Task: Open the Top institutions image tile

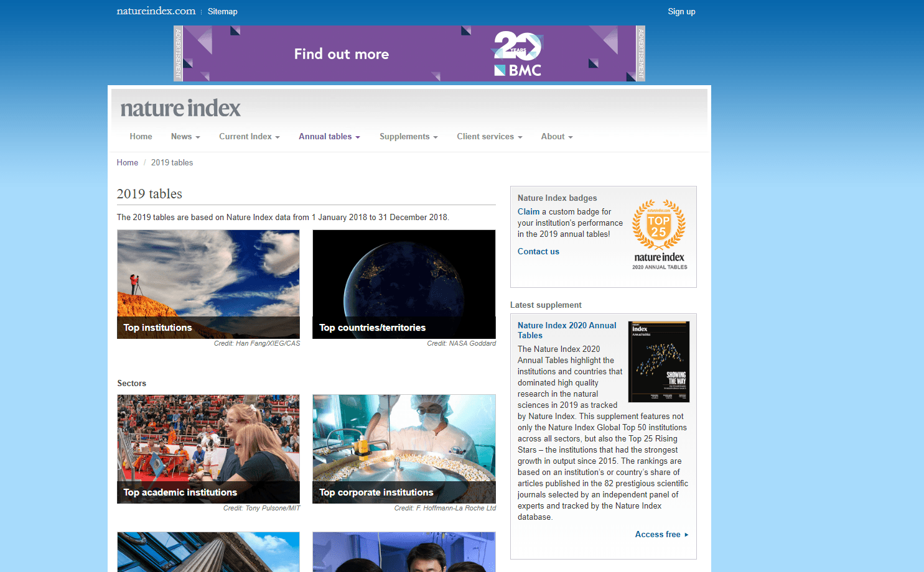Action: point(208,284)
